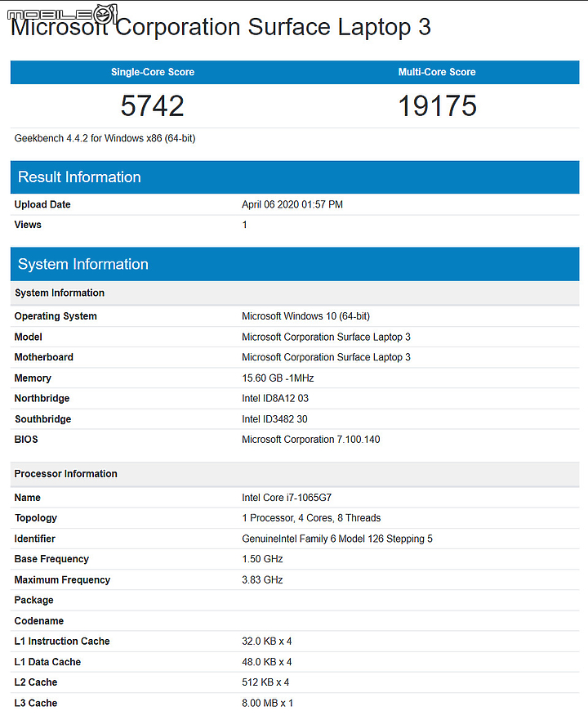Click the Result Information section header
Image resolution: width=588 pixels, height=720 pixels.
pyautogui.click(x=295, y=177)
